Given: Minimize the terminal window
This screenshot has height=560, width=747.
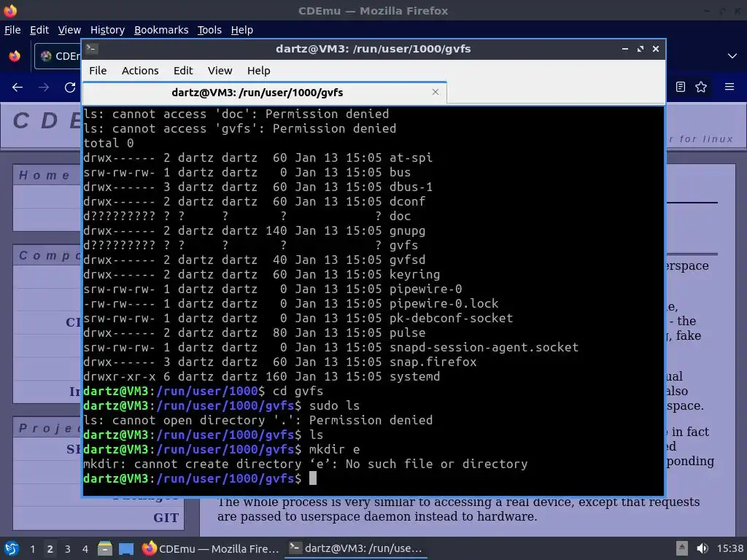Looking at the screenshot, I should [625, 49].
